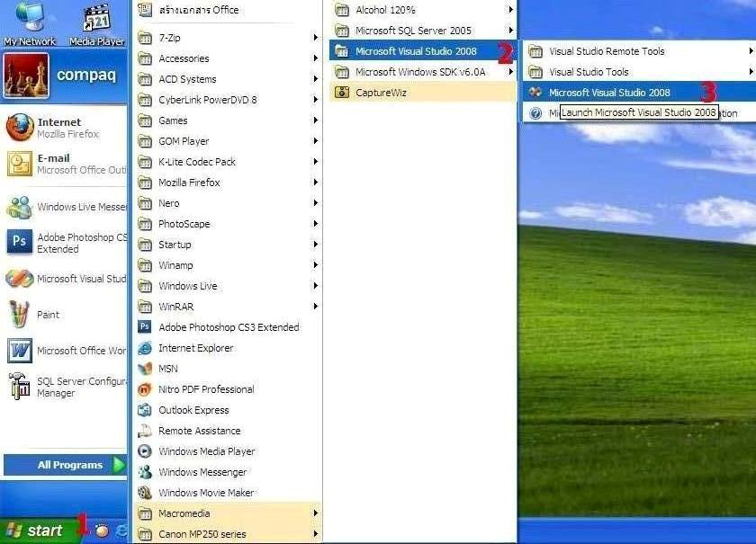Expand the Games folder
The height and width of the screenshot is (544, 756).
227,120
